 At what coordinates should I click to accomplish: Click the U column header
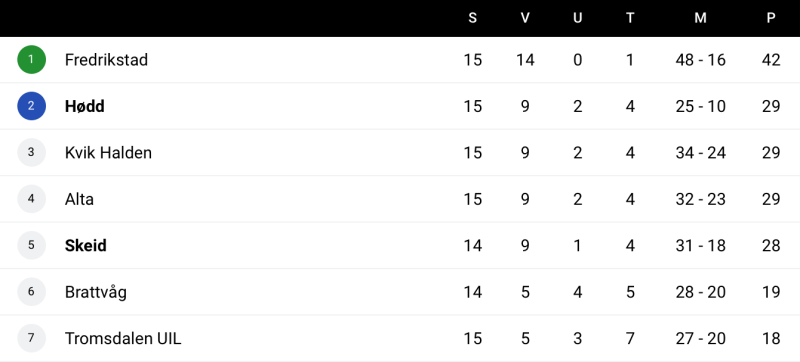point(578,18)
